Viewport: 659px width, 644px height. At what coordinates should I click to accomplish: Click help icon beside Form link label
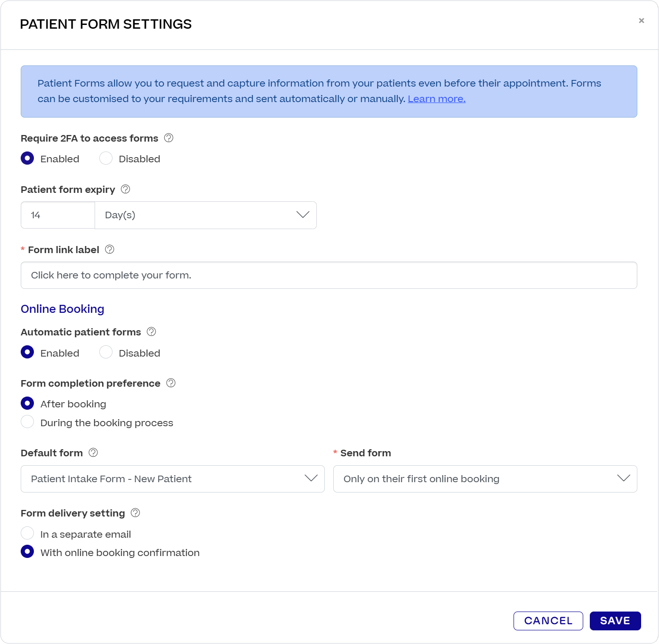click(110, 249)
